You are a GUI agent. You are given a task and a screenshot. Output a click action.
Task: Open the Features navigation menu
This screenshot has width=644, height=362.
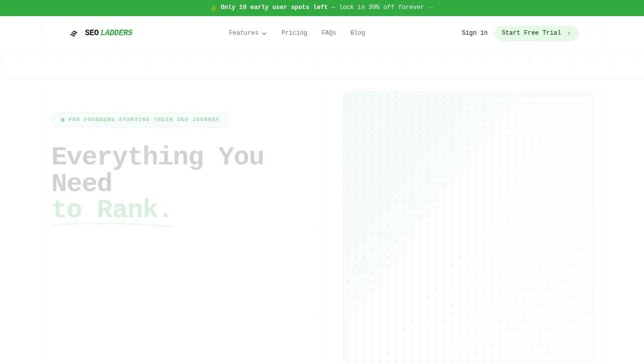pos(244,33)
